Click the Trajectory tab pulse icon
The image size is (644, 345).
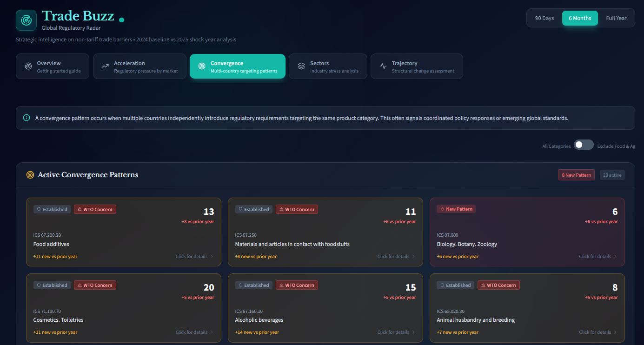tap(383, 66)
